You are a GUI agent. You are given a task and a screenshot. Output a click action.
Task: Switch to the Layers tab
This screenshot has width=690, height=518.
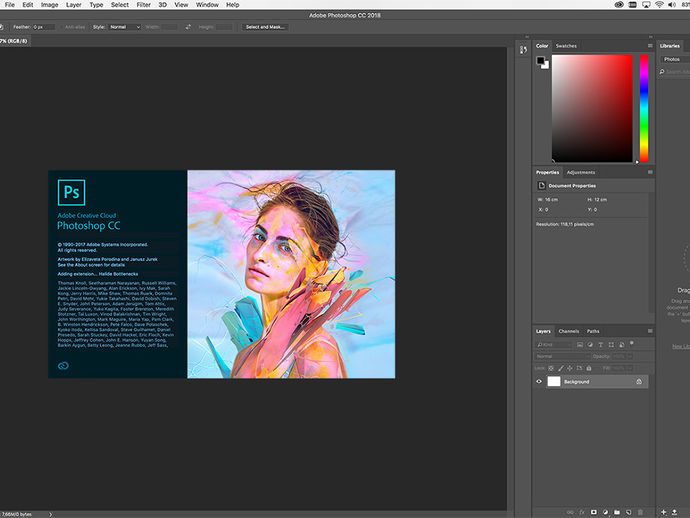tap(543, 331)
